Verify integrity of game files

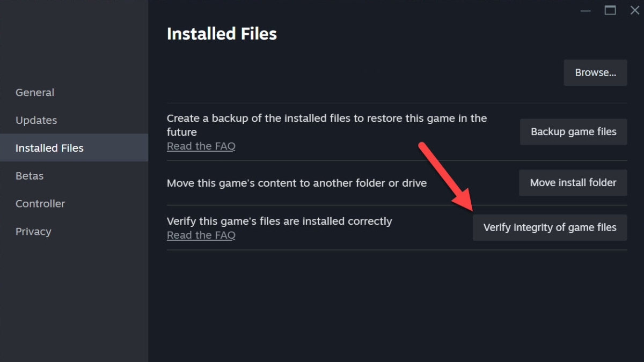550,227
